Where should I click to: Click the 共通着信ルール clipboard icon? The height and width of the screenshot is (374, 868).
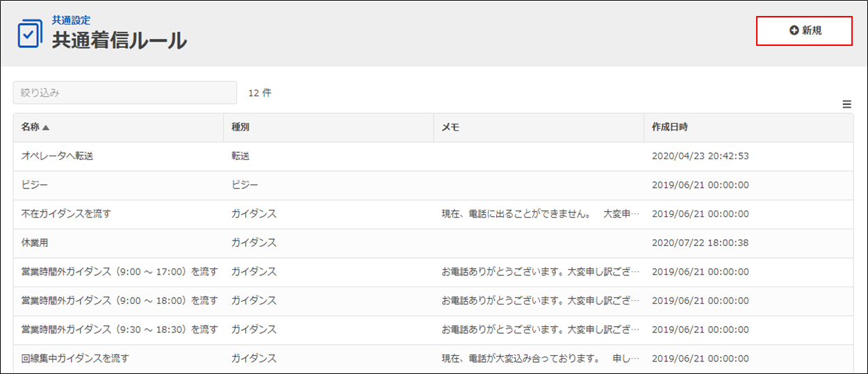point(30,33)
